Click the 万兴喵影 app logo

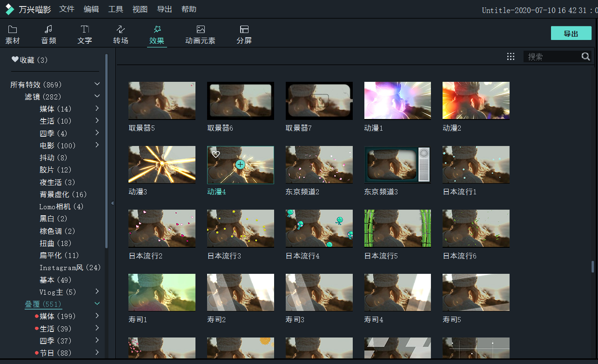coord(9,9)
